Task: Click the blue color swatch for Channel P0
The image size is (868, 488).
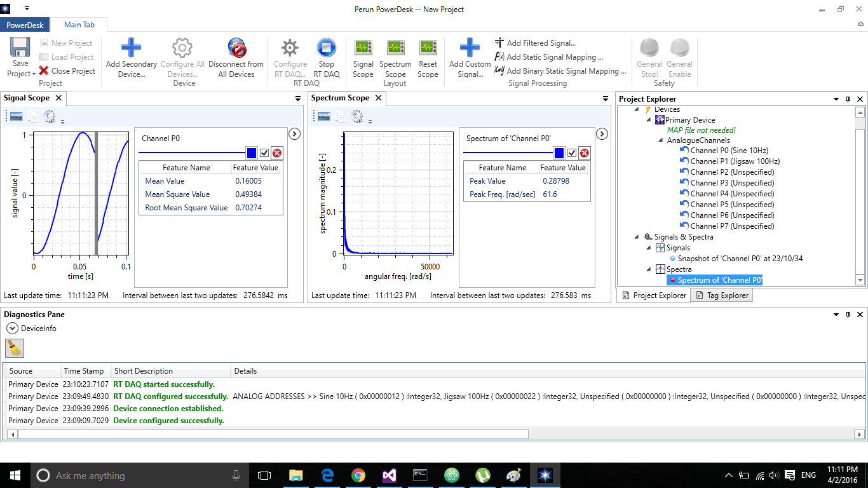Action: pyautogui.click(x=252, y=153)
